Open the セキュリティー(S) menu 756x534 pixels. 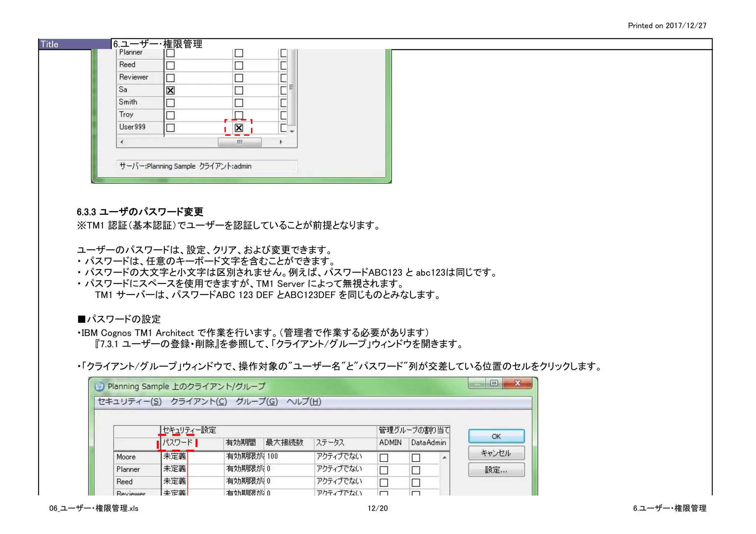[x=130, y=402]
